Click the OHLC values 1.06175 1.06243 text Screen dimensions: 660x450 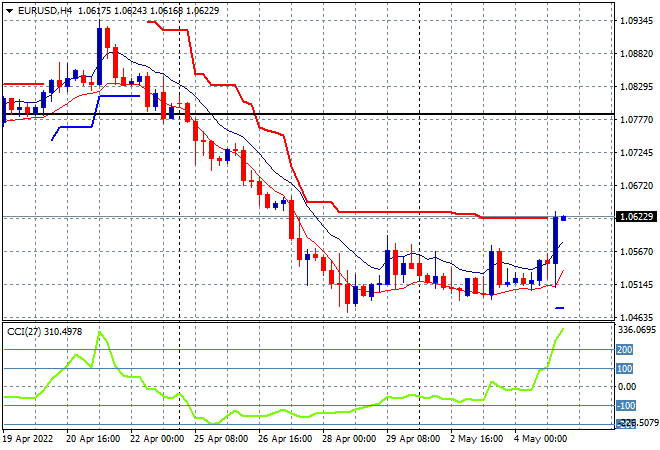click(x=112, y=11)
